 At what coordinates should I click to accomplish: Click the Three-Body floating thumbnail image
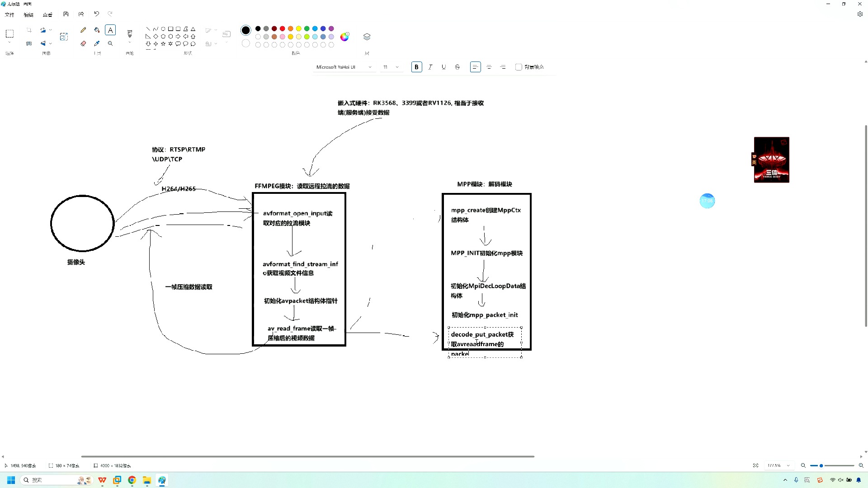771,160
